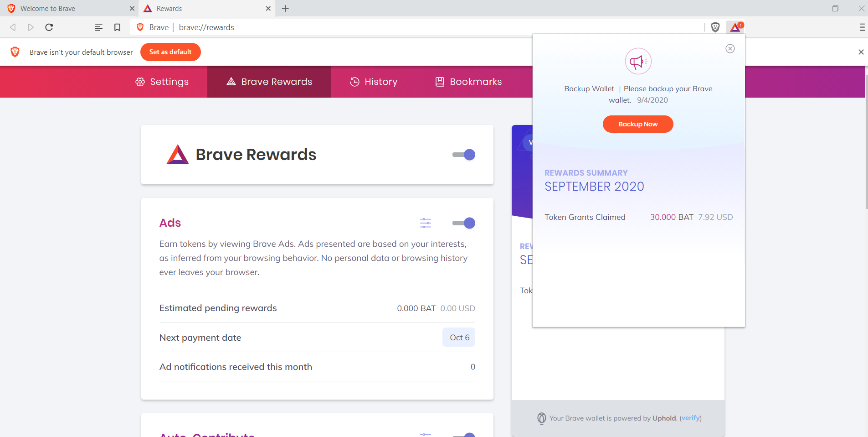Click the Backup Now button

click(638, 124)
